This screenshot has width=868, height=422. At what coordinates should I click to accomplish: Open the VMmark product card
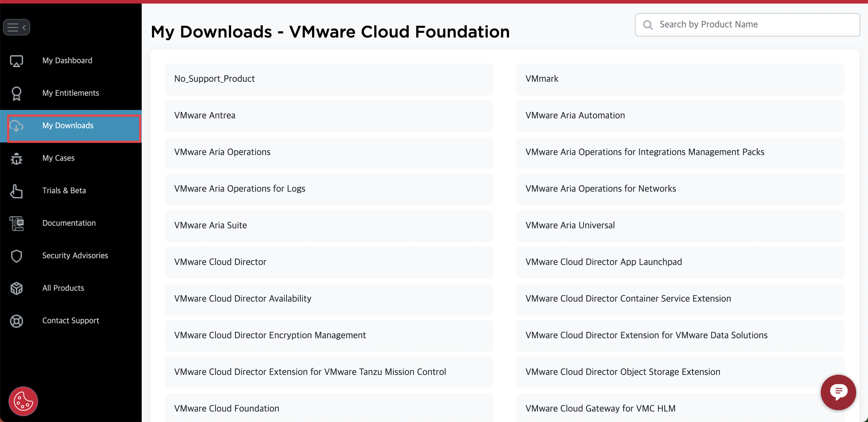click(x=680, y=79)
